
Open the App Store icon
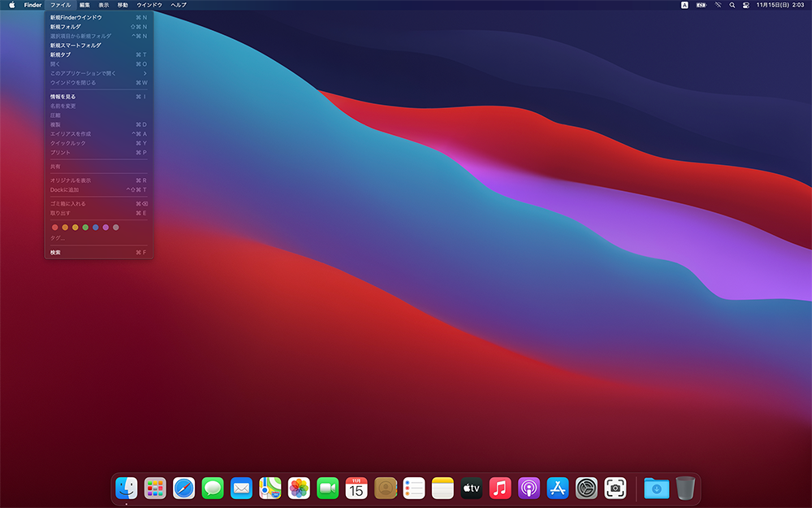(x=558, y=488)
